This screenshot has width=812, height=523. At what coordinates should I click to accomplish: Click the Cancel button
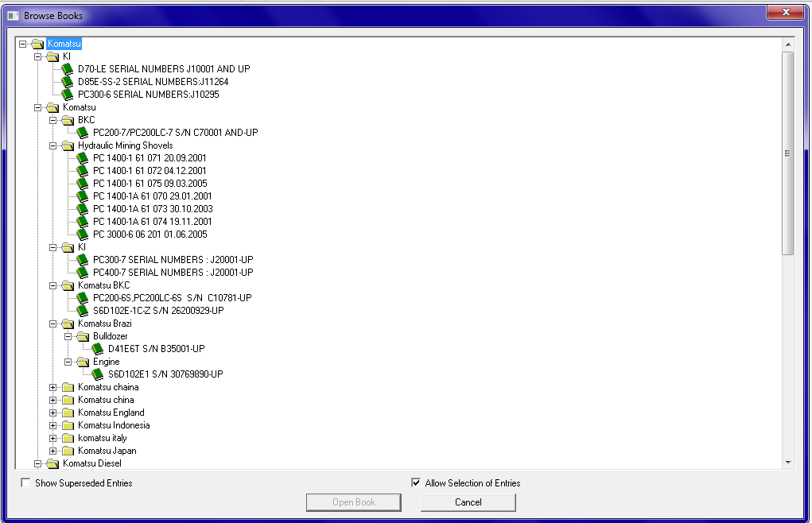coord(468,502)
